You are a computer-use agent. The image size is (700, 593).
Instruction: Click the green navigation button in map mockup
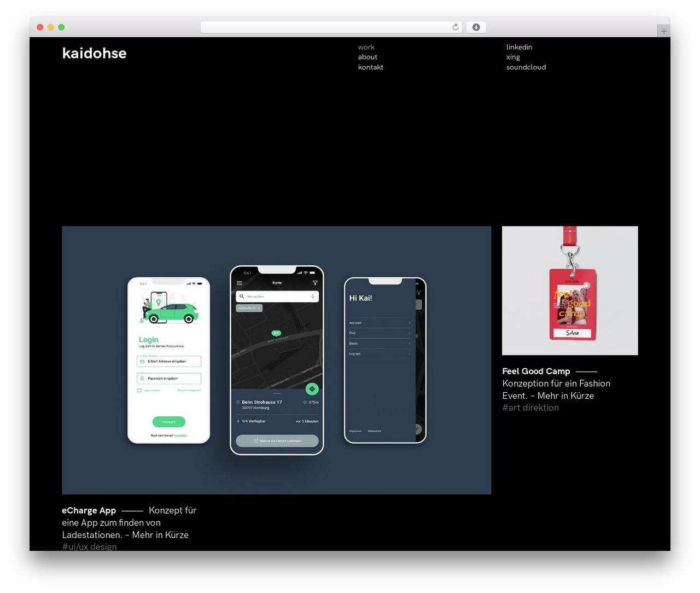[312, 389]
